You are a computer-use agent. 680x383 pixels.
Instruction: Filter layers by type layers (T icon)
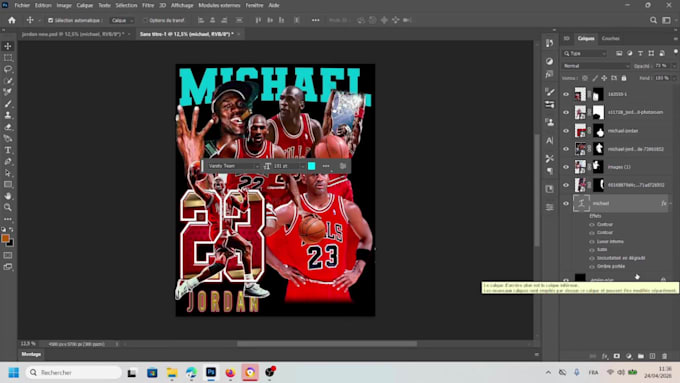pos(640,53)
